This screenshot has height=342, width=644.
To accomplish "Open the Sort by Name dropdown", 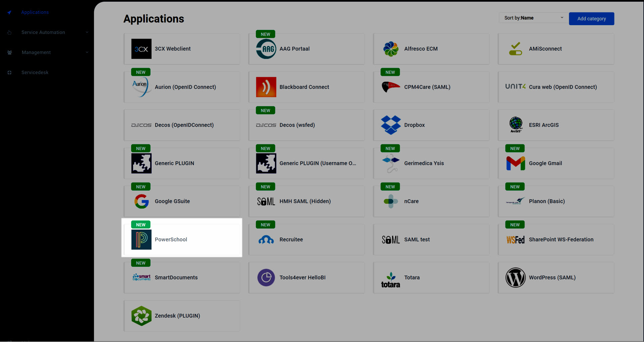I will click(x=534, y=18).
